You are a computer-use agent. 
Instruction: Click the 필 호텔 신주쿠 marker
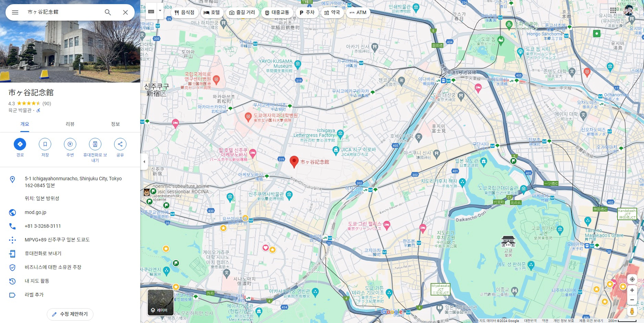[x=253, y=153]
